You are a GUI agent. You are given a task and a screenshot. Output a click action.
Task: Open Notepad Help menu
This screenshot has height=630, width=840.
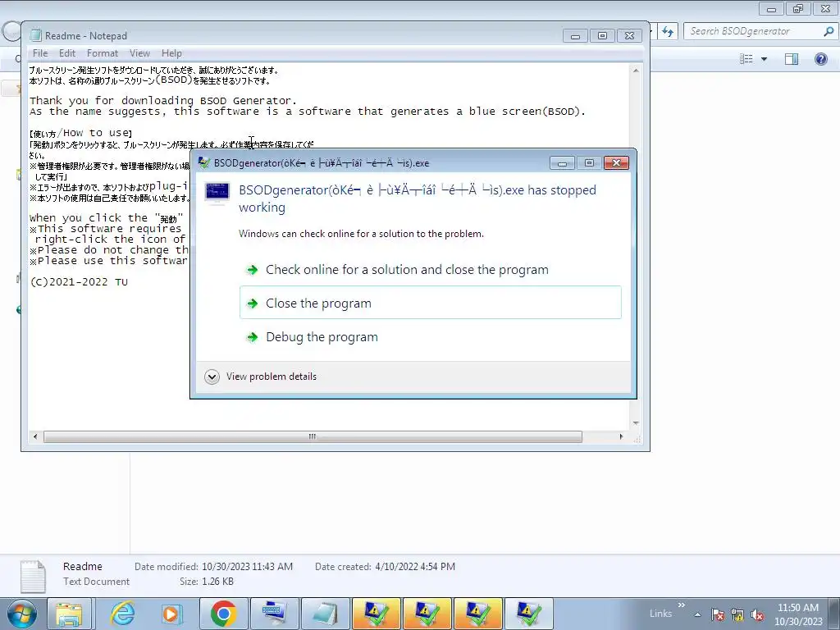click(171, 53)
